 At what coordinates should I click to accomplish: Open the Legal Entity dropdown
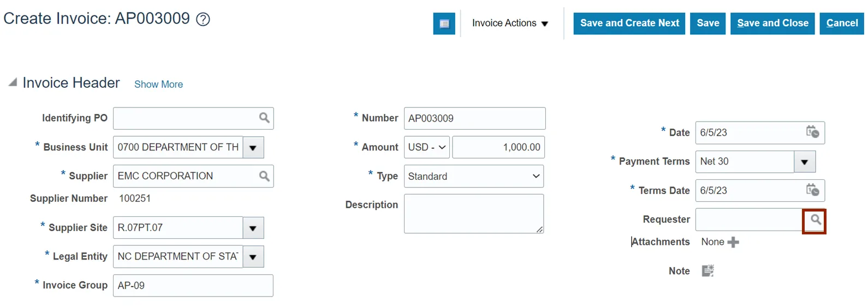pos(253,257)
